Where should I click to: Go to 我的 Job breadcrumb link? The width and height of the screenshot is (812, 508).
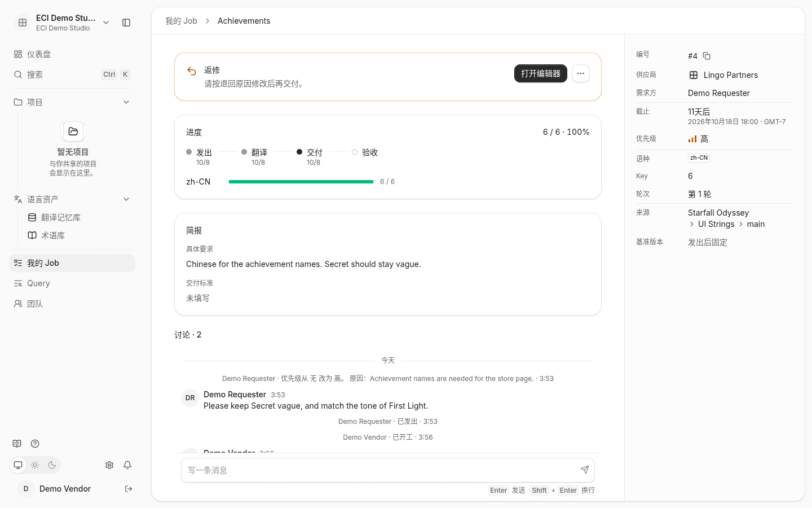[x=181, y=21]
